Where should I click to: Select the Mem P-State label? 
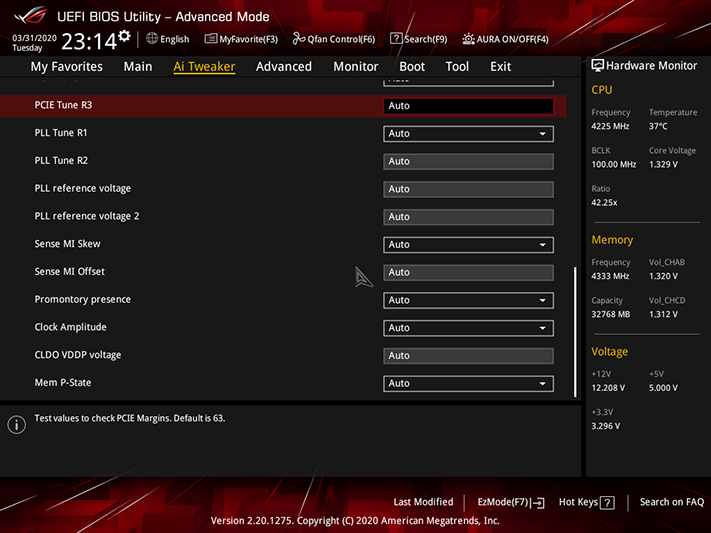63,383
